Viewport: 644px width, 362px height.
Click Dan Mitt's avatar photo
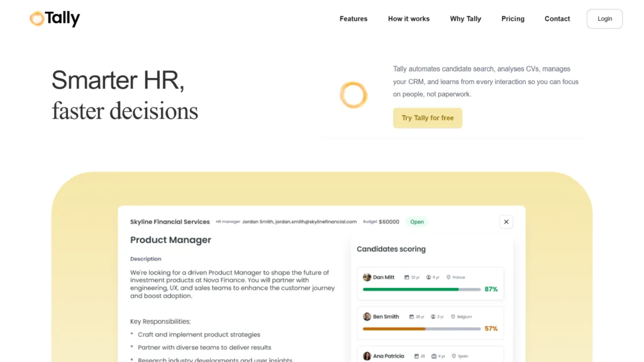(x=367, y=277)
